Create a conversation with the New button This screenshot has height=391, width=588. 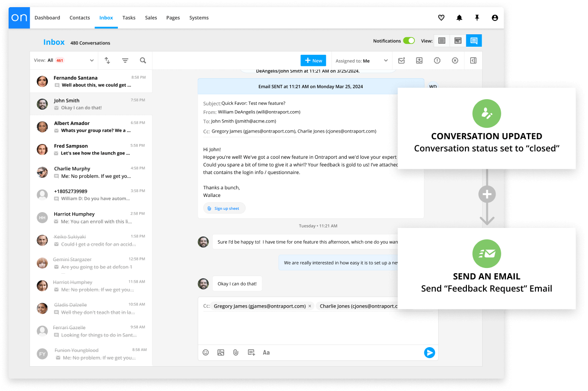[313, 60]
